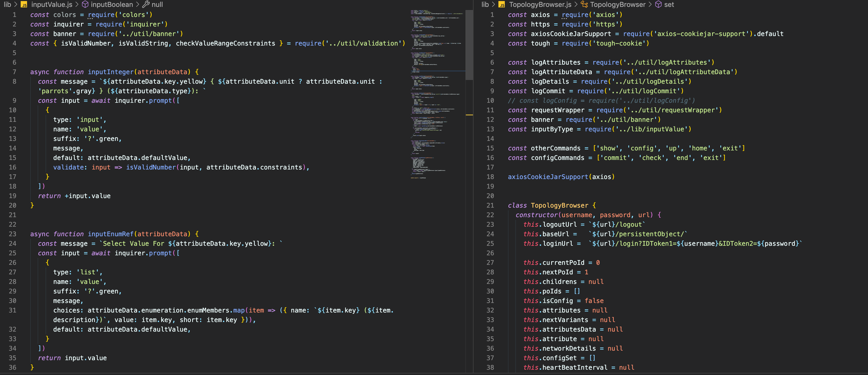868x375 pixels.
Task: Click line number 23 in left editor
Action: click(x=12, y=234)
